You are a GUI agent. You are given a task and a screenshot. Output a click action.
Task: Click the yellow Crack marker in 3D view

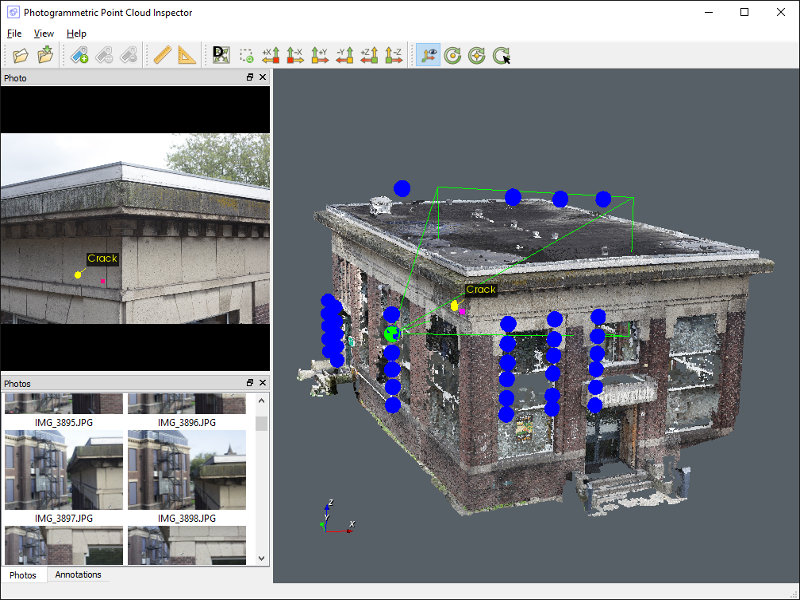click(x=455, y=306)
